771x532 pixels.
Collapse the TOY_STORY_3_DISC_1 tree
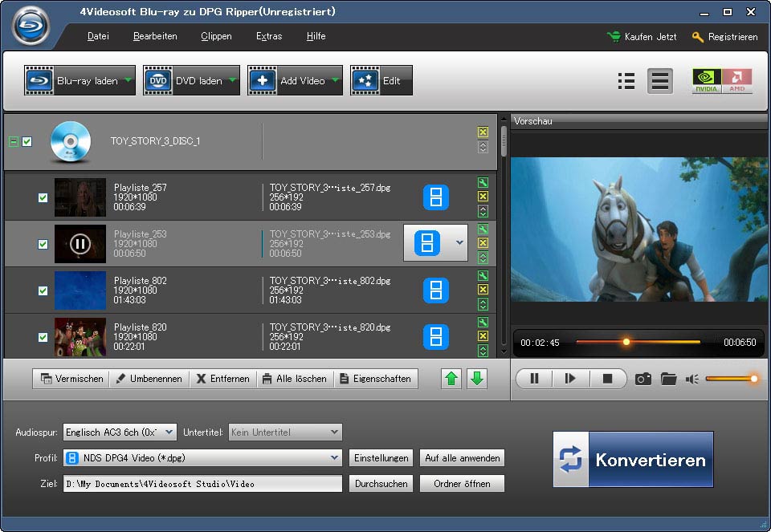pos(13,141)
